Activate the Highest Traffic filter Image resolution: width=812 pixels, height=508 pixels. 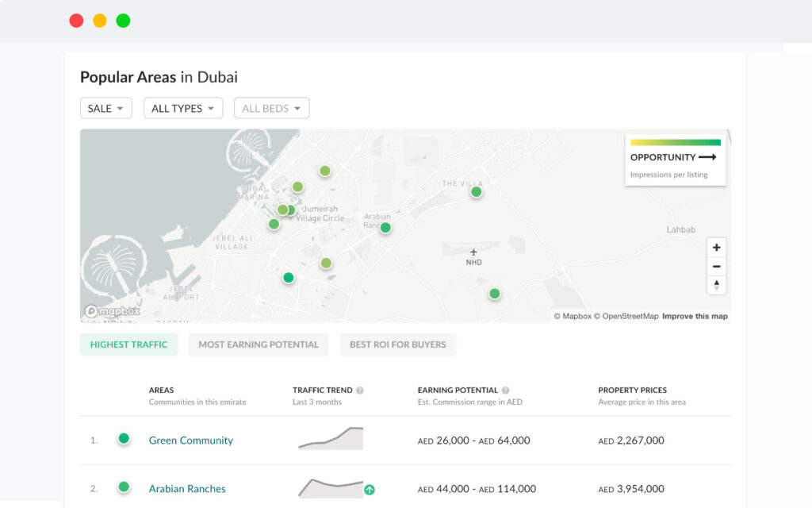coord(128,344)
